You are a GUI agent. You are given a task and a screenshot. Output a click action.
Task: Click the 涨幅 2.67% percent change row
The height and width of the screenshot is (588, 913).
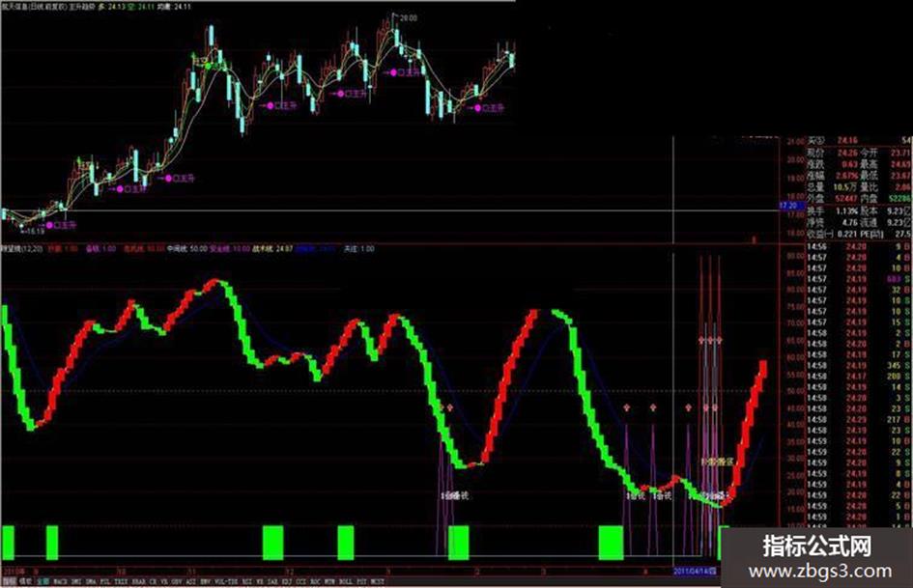click(832, 175)
